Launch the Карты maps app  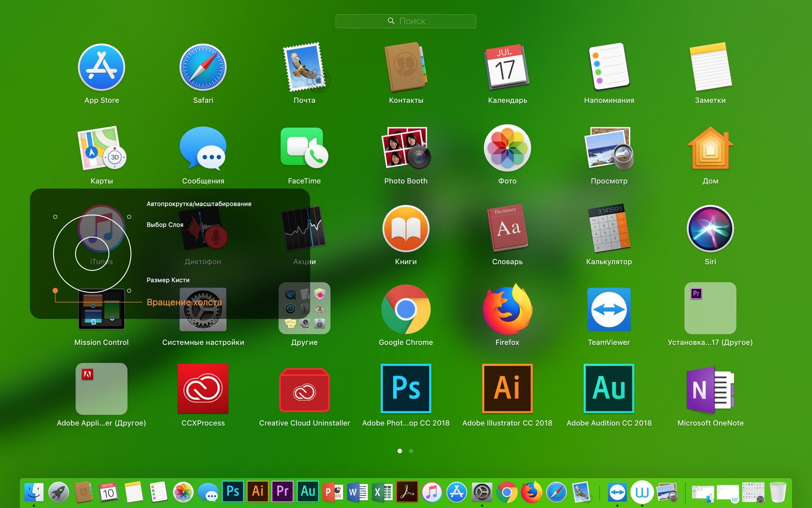101,148
